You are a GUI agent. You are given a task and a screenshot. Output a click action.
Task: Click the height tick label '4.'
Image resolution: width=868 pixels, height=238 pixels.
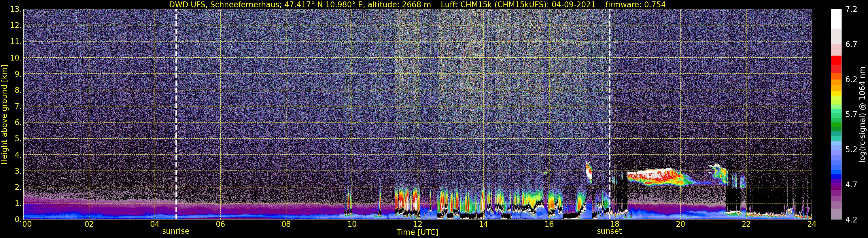18,155
